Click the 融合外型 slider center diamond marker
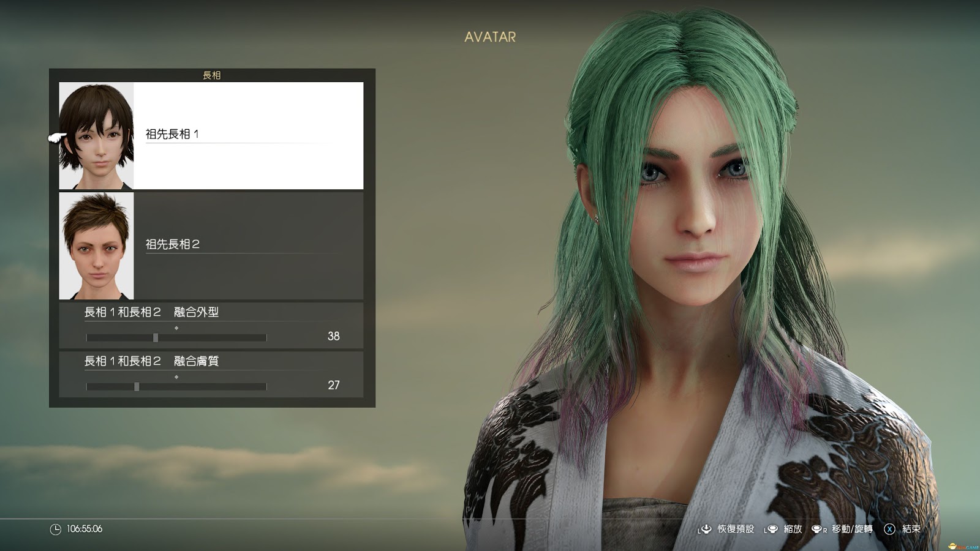The height and width of the screenshot is (551, 980). coord(176,328)
